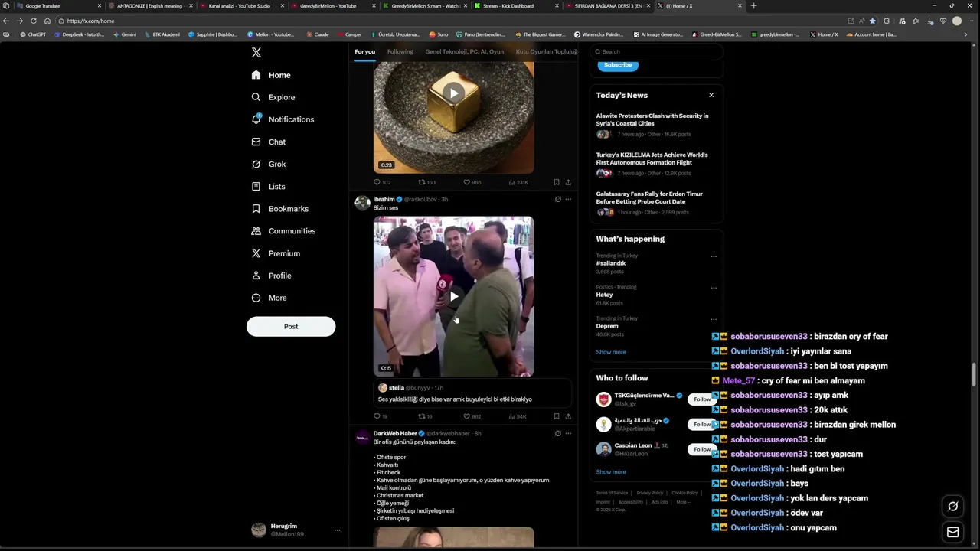Switch to the Following tab
Screen dimensions: 980x551
click(400, 51)
